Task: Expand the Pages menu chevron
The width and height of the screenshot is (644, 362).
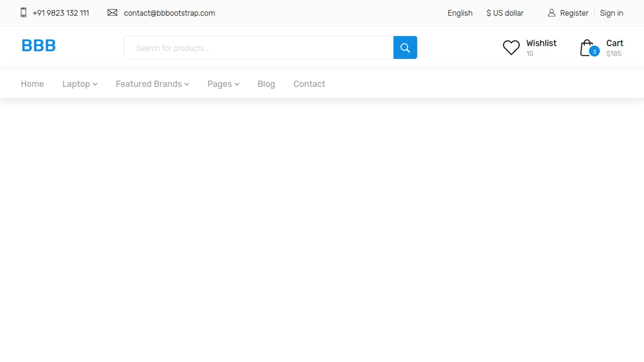Action: coord(236,84)
